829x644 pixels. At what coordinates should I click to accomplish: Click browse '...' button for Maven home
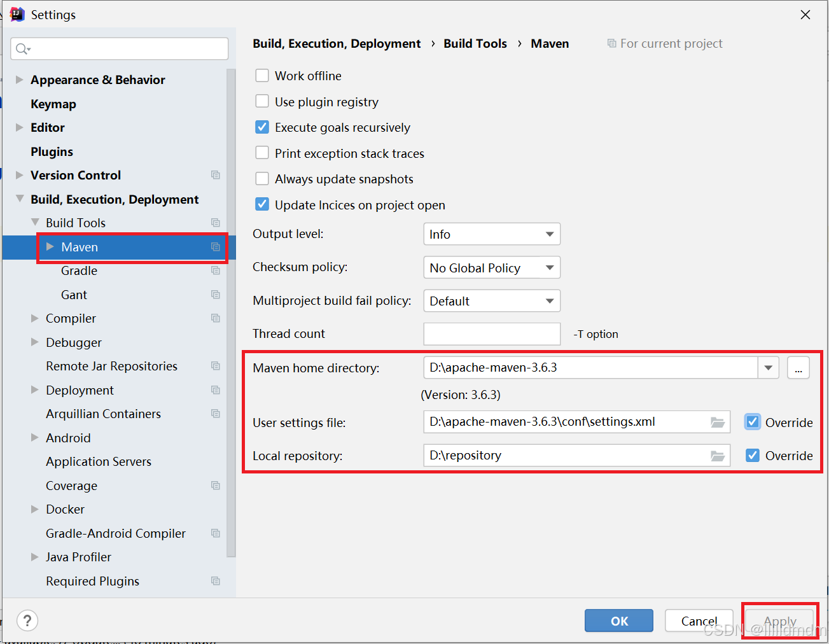coord(798,368)
